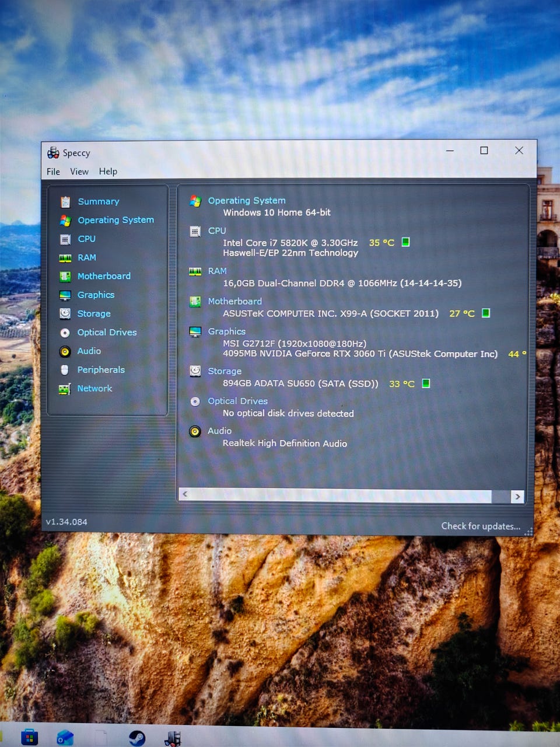Click the speaker icon beside the Audio heading
Viewport: 560px width, 747px height.
195,431
